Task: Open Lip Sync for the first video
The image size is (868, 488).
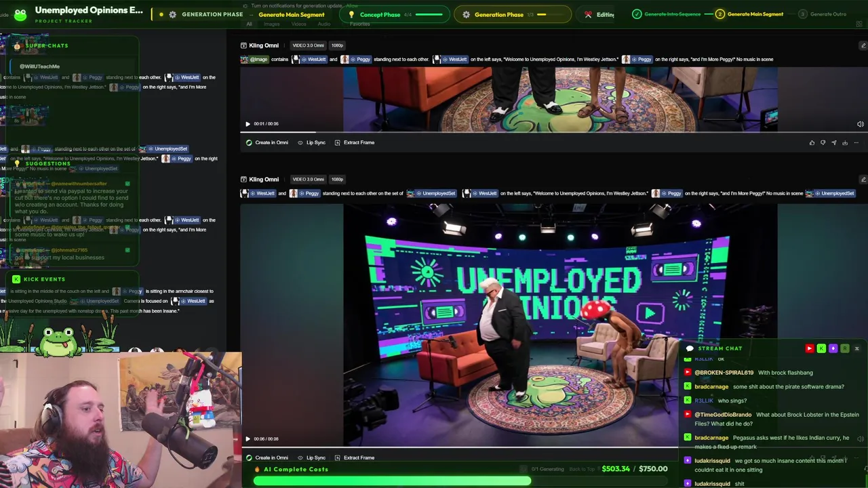Action: 311,143
